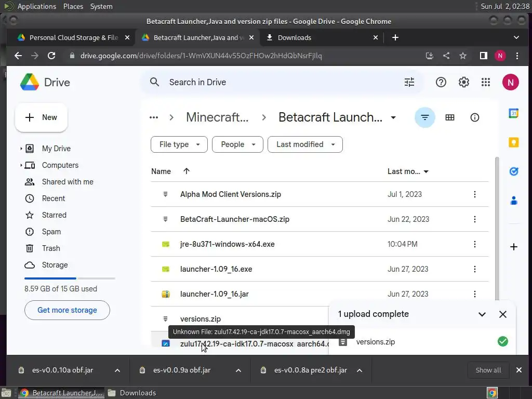The height and width of the screenshot is (399, 532).
Task: Show folder details info panel
Action: (475, 117)
